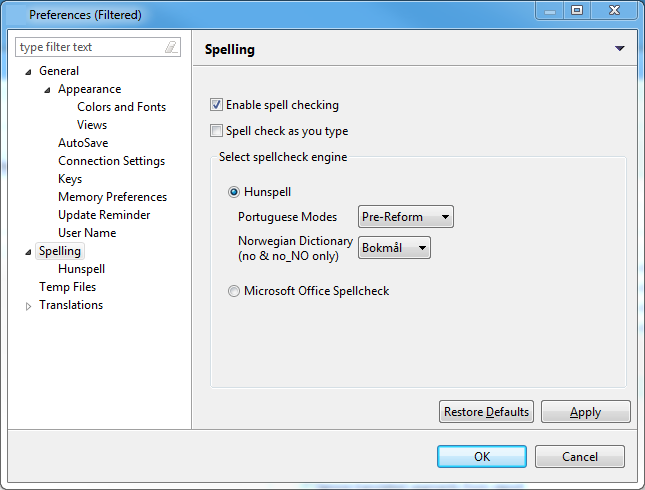Select General in the preferences tree
645x490 pixels.
59,71
